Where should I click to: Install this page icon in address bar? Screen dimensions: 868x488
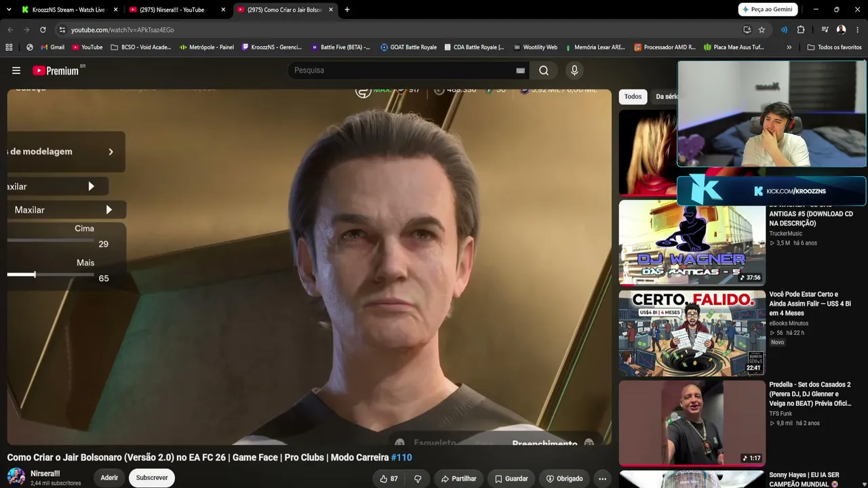(747, 30)
